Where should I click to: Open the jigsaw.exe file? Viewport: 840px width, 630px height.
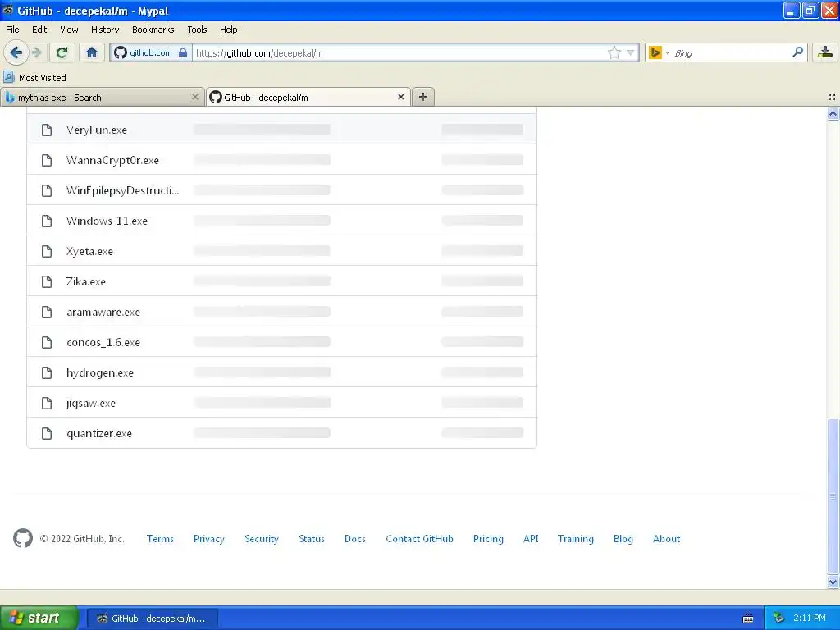pos(90,403)
